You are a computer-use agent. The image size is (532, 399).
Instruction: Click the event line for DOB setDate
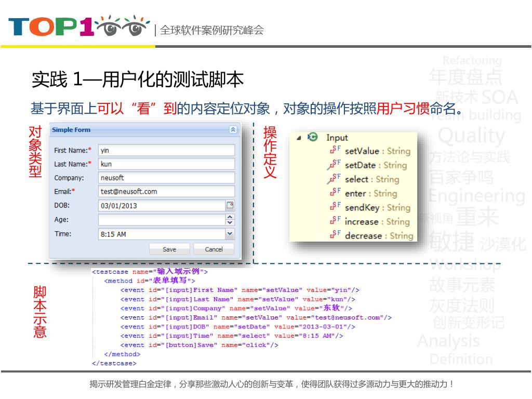coord(238,327)
